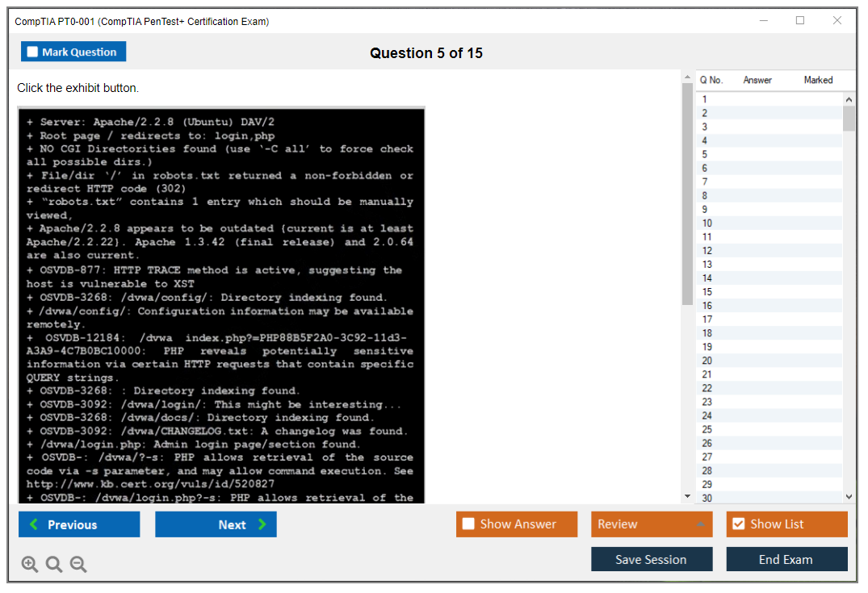Click the reset zoom magnifier icon
The image size is (868, 593).
[54, 565]
